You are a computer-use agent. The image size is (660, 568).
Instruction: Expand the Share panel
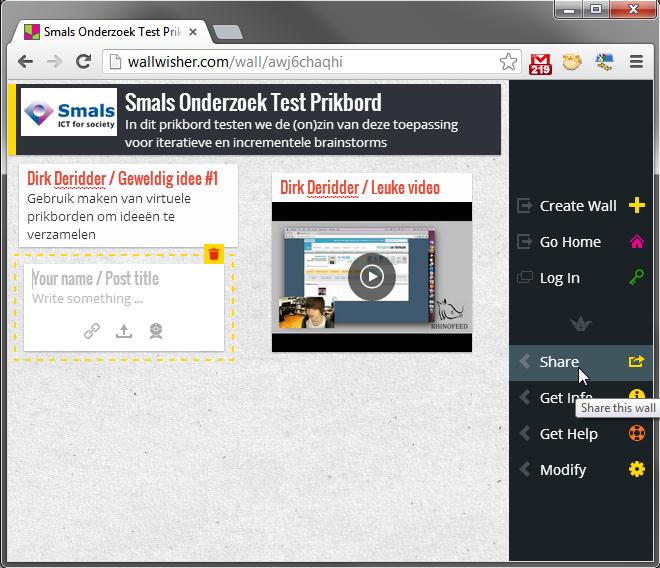click(x=558, y=362)
